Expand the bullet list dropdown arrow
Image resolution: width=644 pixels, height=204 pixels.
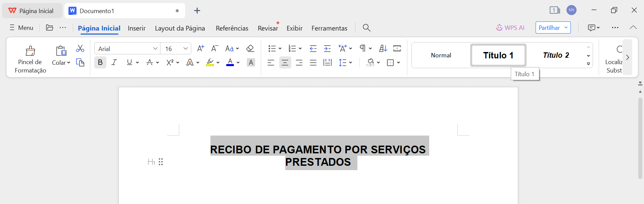coord(280,49)
